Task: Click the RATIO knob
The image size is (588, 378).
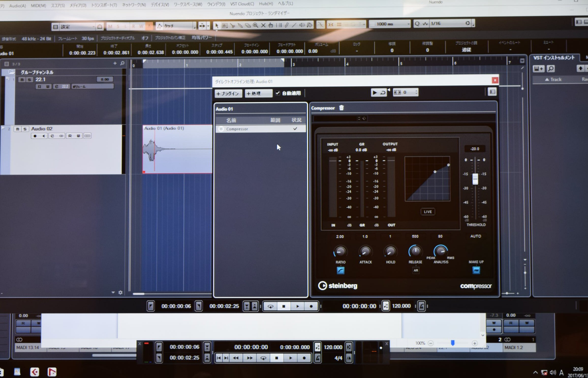Action: click(340, 252)
